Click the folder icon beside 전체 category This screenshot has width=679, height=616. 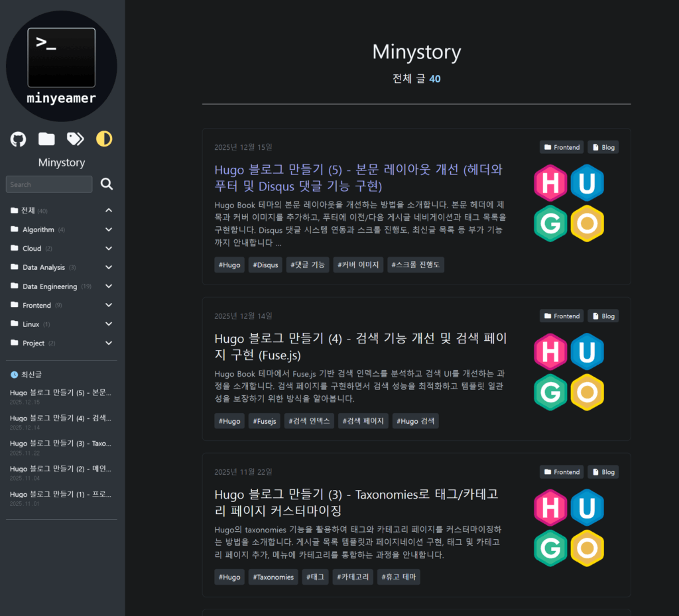click(x=13, y=210)
